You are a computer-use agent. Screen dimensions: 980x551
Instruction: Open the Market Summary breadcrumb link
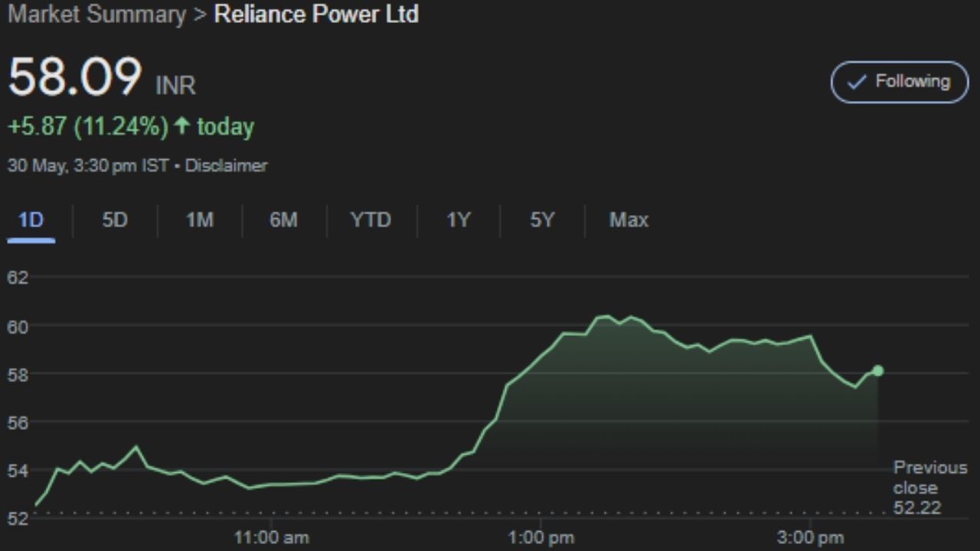(x=96, y=15)
